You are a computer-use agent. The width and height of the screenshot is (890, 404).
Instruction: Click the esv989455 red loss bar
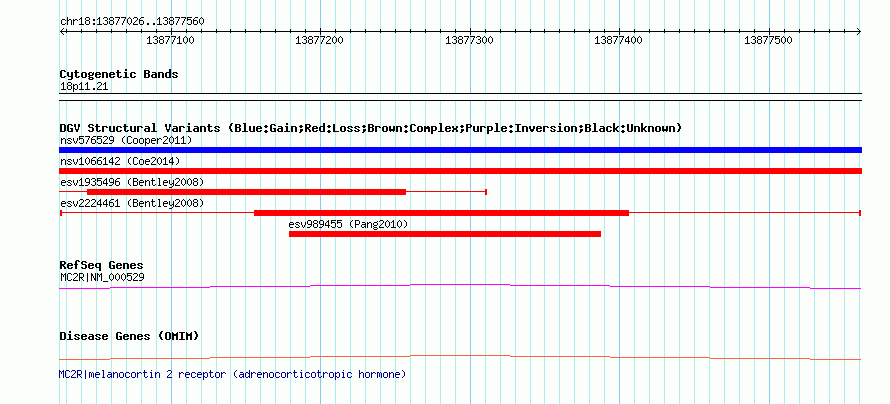tap(444, 234)
